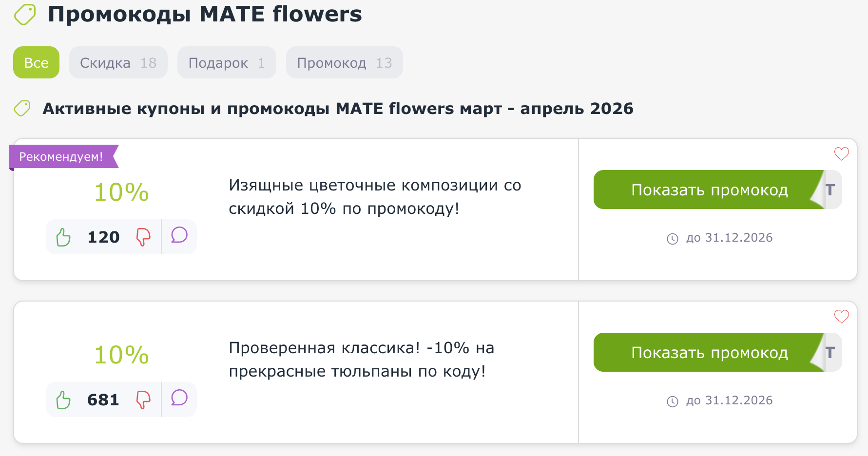Click the clock icon next to the tulips expiry date
This screenshot has width=868, height=456.
point(673,400)
